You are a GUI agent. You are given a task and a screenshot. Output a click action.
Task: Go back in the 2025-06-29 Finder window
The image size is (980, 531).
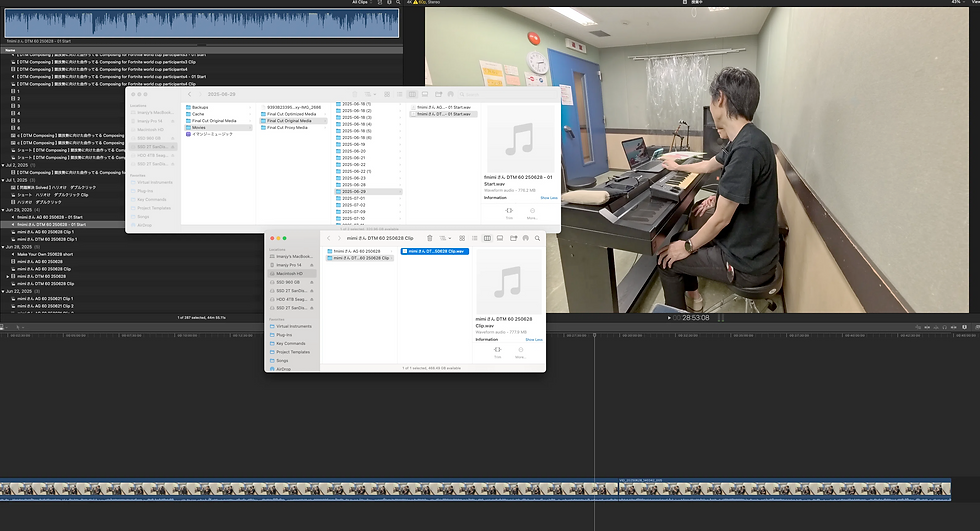click(190, 94)
